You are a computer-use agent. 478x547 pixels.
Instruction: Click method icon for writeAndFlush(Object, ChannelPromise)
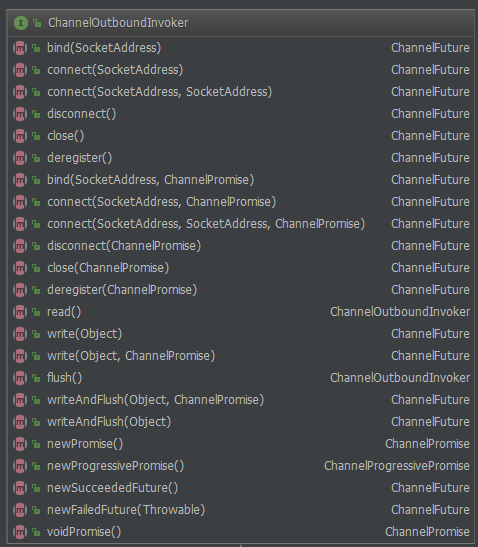(20, 400)
